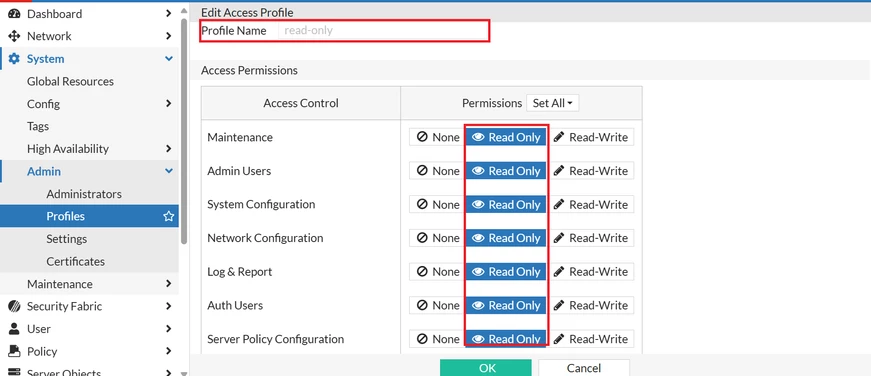Set Server Policy Configuration to Read Only
Viewport: 871px width, 376px height.
[506, 339]
